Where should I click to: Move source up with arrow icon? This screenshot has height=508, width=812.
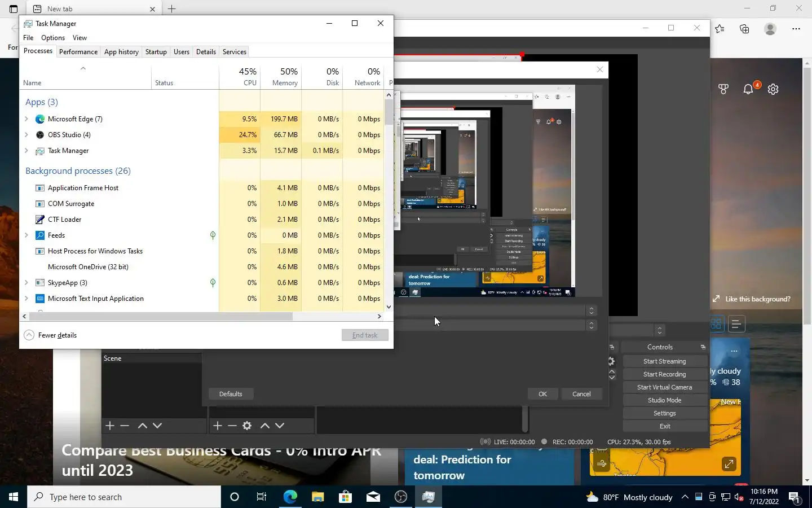tap(265, 426)
